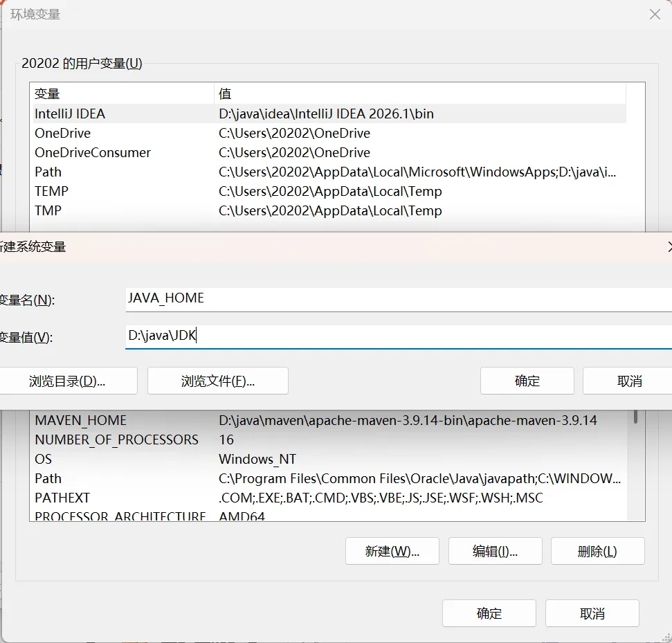Click the variable name field containing JAVA_HOME
672x643 pixels.
click(399, 299)
